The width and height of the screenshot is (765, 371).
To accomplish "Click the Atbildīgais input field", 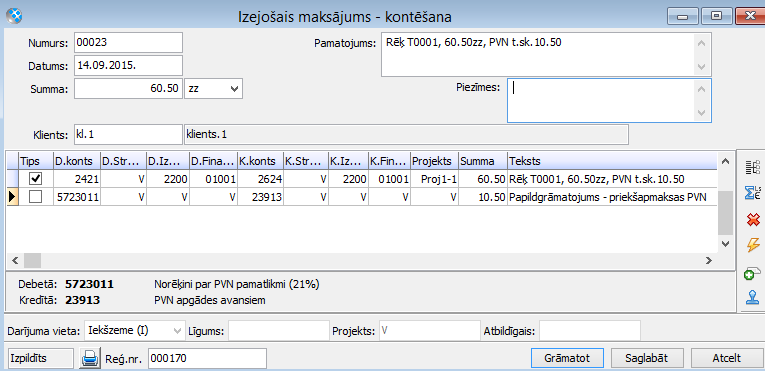I will point(590,330).
